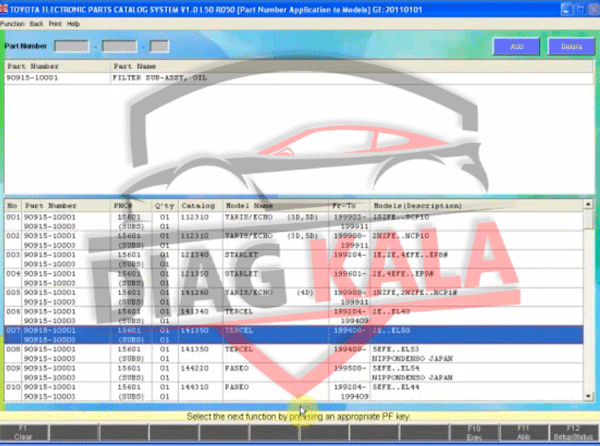Screen dimensions: 600x446
Task: Select row 002 with 2NZFE..NCP10
Action: (294, 240)
